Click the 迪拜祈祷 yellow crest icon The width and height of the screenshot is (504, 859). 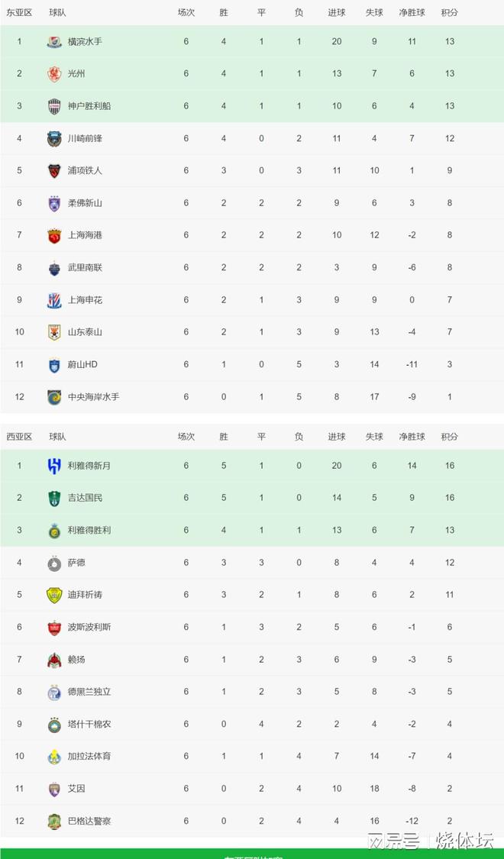point(54,595)
